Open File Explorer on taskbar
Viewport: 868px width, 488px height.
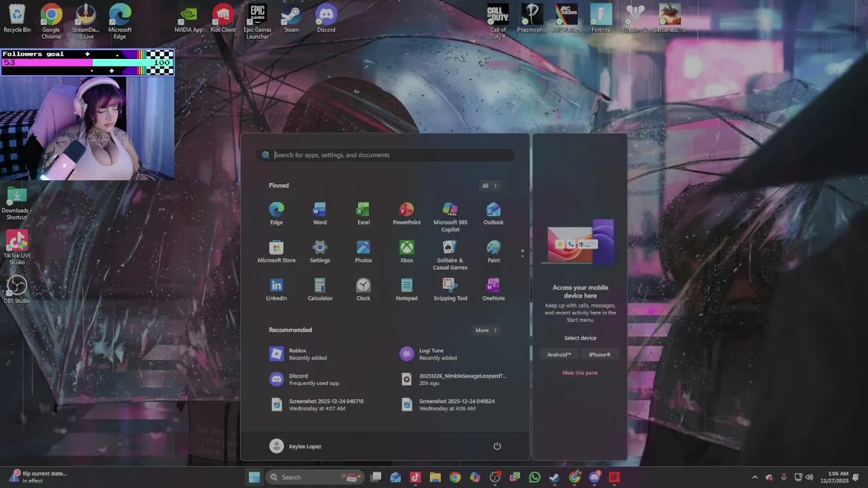(x=435, y=477)
